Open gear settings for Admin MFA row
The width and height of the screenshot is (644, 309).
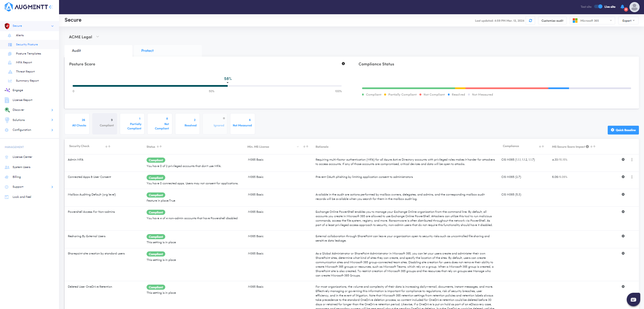(623, 160)
